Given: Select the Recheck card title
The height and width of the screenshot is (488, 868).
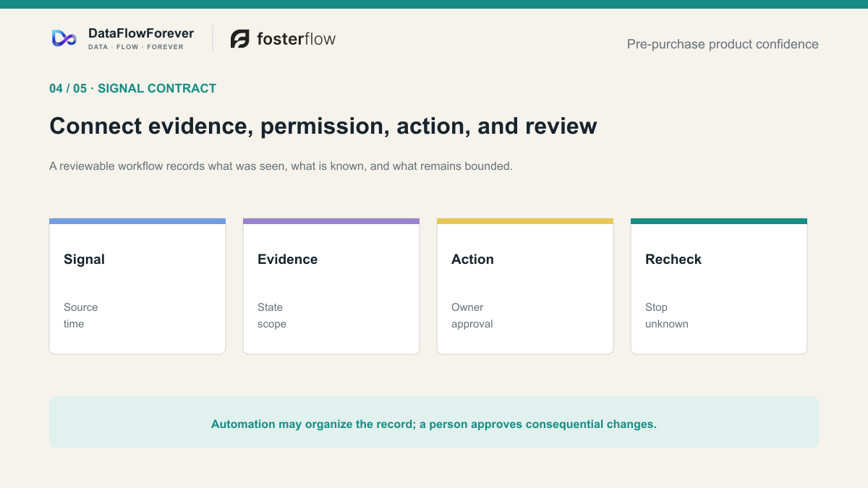Looking at the screenshot, I should (x=673, y=260).
